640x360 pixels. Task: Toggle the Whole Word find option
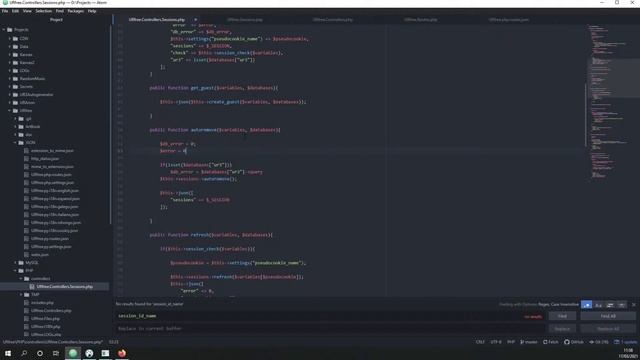[x=621, y=305]
